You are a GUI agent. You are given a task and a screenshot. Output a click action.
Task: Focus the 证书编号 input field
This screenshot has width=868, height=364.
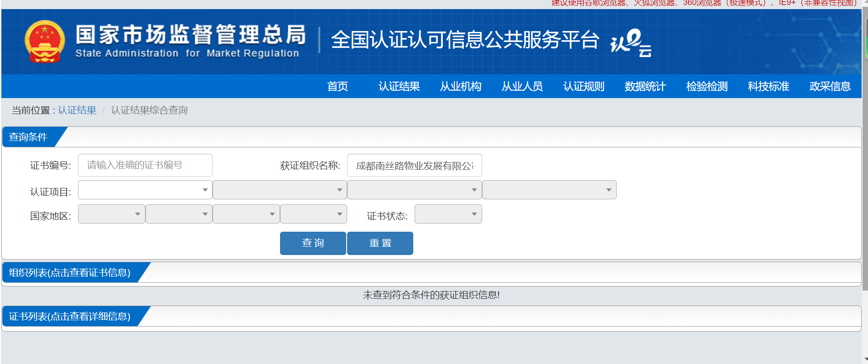145,165
